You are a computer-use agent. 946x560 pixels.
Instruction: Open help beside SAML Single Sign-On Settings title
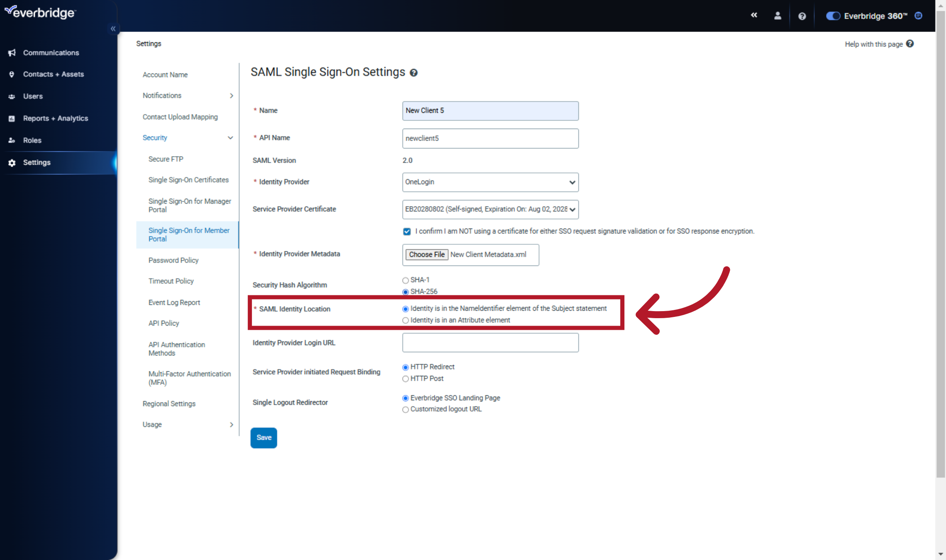(x=414, y=73)
